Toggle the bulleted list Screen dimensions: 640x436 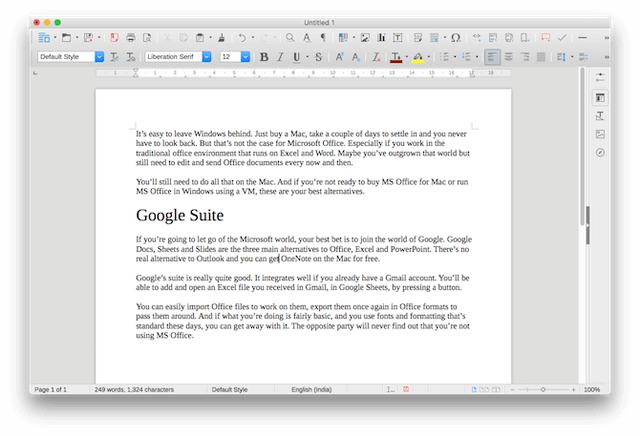pos(445,57)
